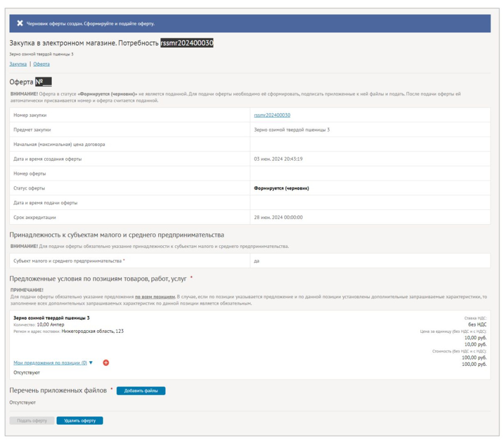
Task: Click the 'Срок аккредитации' row label
Action: [35, 217]
